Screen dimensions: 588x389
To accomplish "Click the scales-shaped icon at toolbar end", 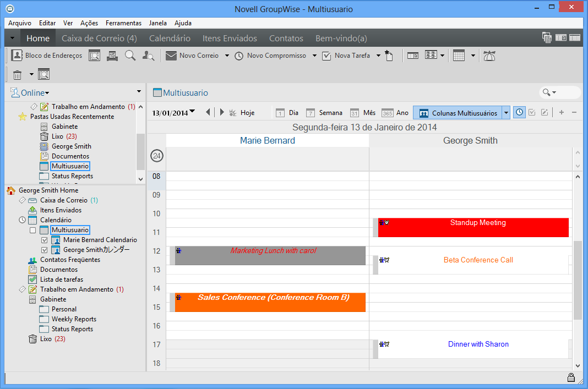I will click(x=489, y=56).
